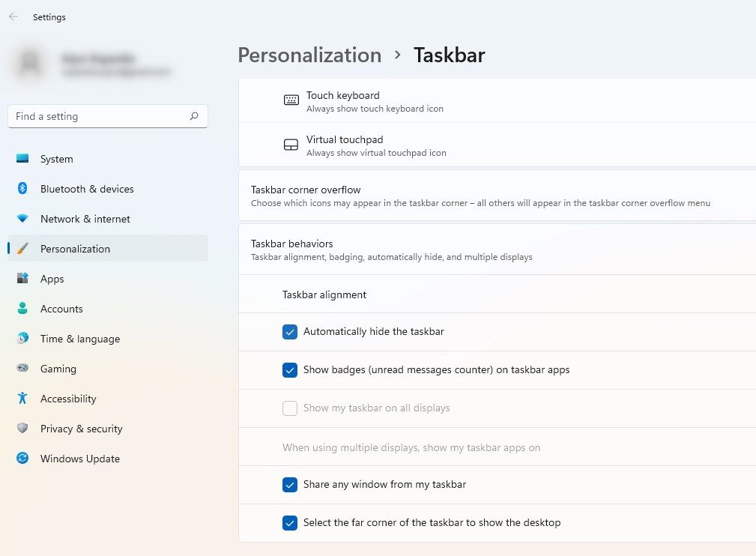The width and height of the screenshot is (756, 556).
Task: Open the Time & language settings page
Action: [80, 339]
